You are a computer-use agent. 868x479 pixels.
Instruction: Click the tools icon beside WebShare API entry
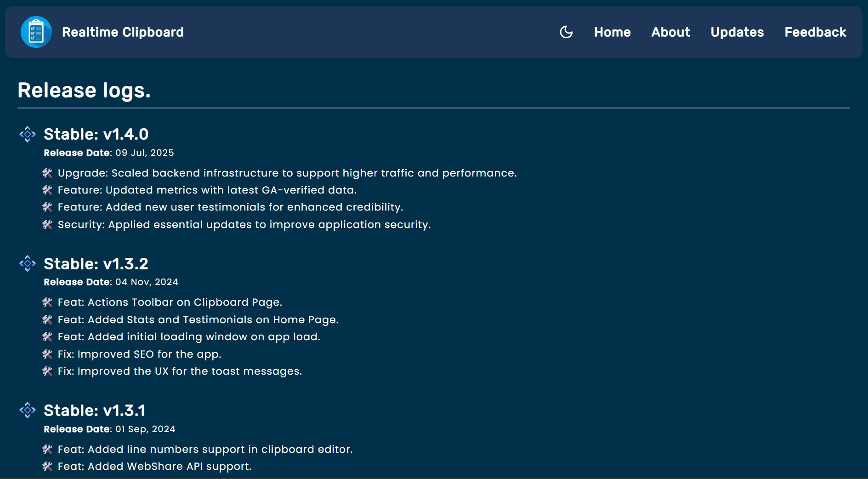click(x=47, y=466)
